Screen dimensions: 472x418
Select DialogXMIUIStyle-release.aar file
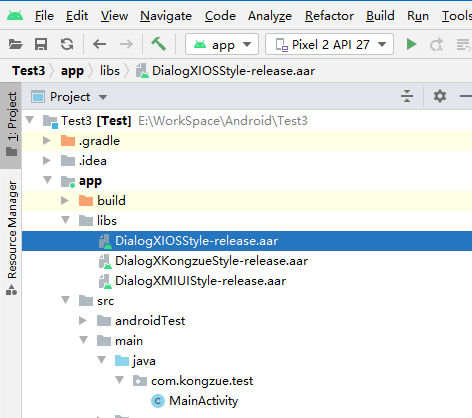coord(192,281)
